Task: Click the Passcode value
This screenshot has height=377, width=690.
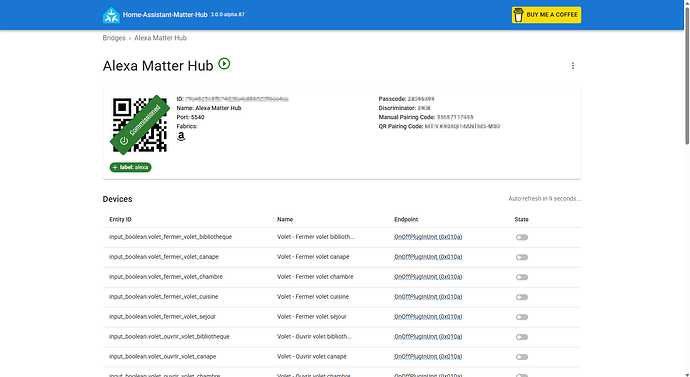Action: [x=421, y=99]
